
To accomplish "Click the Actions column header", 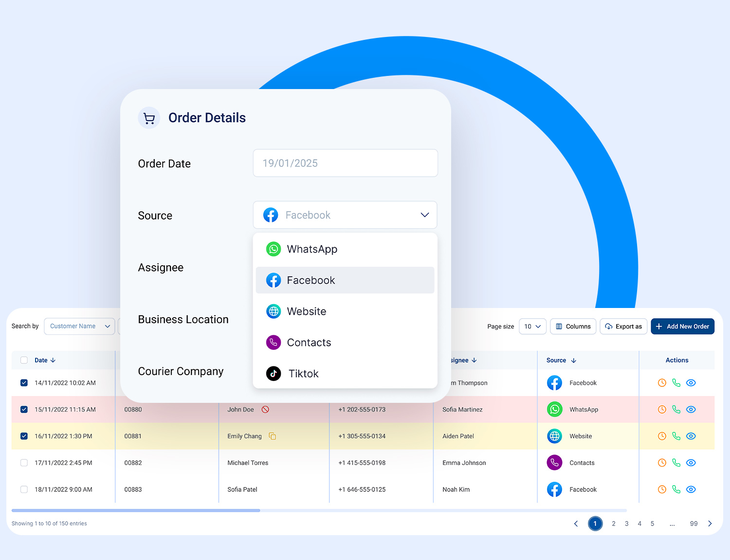I will point(677,361).
